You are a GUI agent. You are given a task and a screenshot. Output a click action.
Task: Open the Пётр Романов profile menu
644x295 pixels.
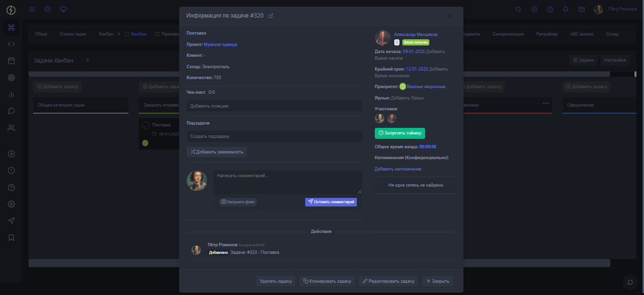click(x=616, y=9)
